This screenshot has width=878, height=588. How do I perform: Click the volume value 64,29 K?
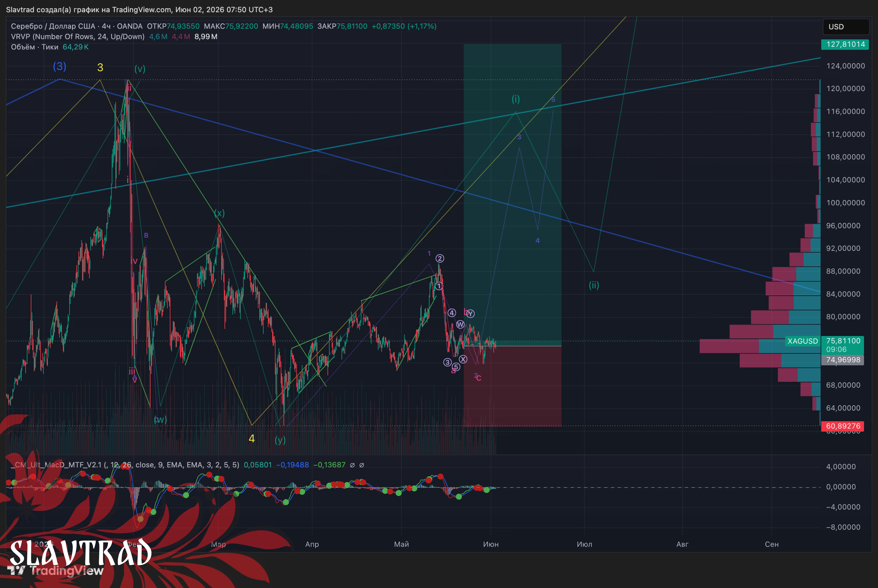coord(76,47)
